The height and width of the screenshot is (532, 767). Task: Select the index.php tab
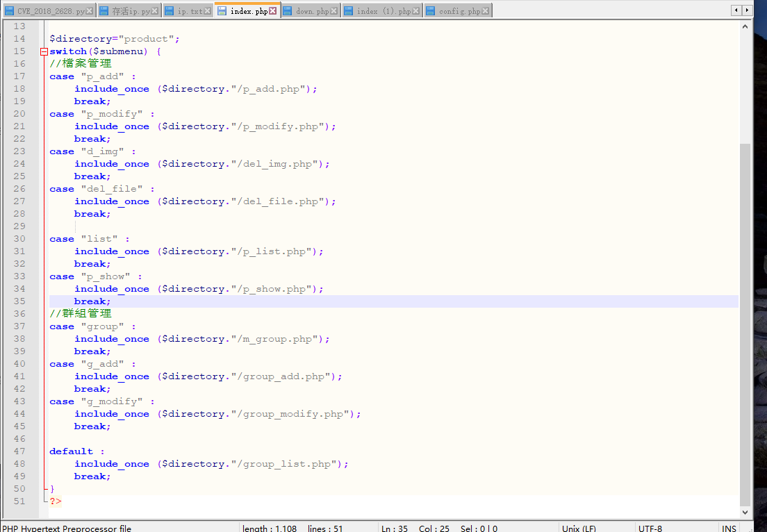pos(247,10)
